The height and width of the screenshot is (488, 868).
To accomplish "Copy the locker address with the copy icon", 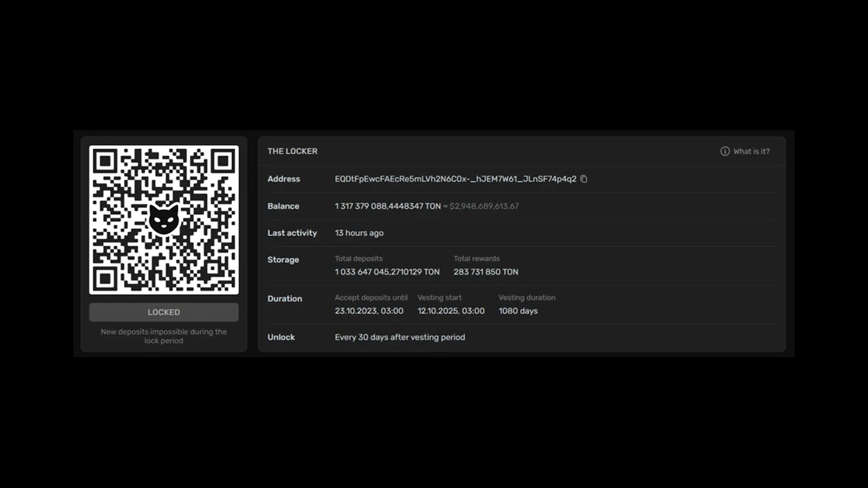I will pyautogui.click(x=584, y=179).
